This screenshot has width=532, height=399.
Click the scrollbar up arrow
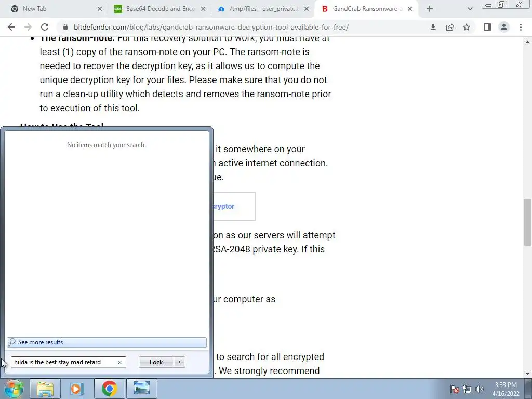528,42
